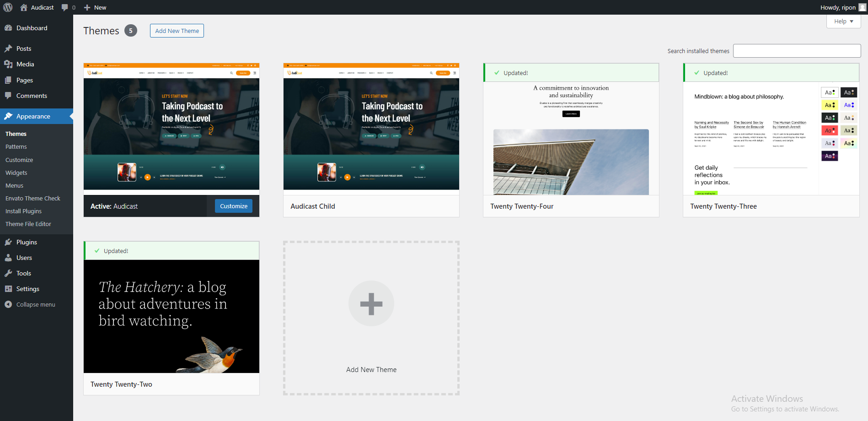Click the New label in admin bar
Viewport: 868px width, 421px height.
click(x=100, y=7)
